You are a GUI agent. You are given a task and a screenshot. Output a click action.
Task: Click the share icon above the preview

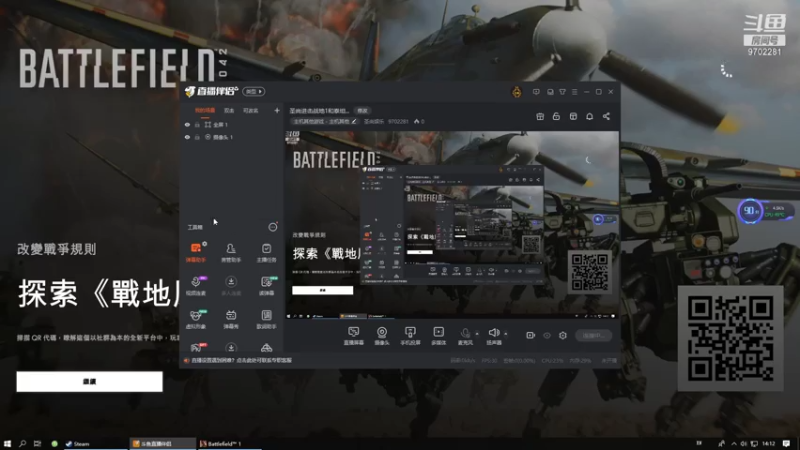point(606,116)
